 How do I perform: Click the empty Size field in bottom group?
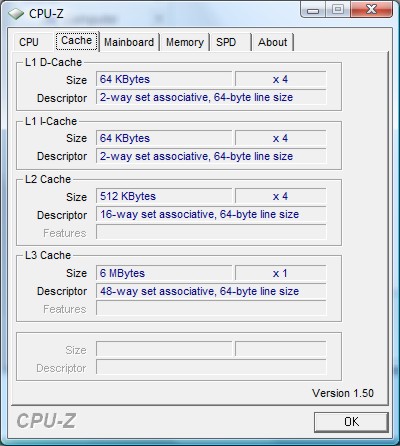click(164, 349)
